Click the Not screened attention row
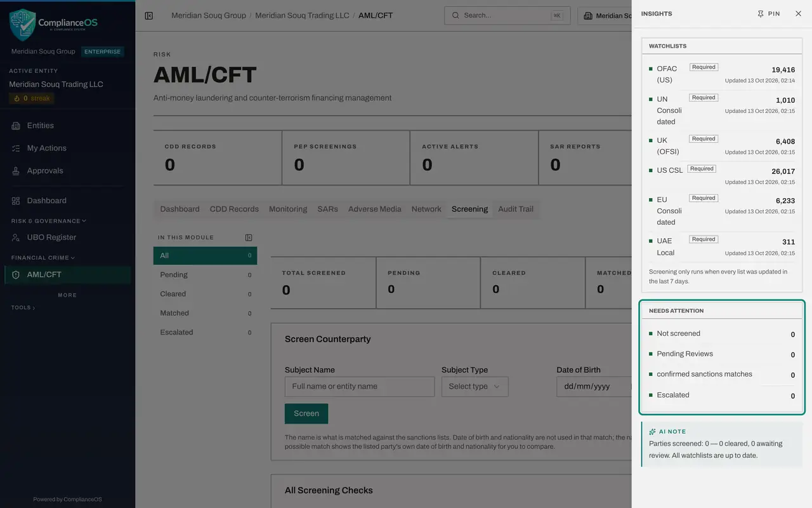This screenshot has height=508, width=812. point(722,334)
